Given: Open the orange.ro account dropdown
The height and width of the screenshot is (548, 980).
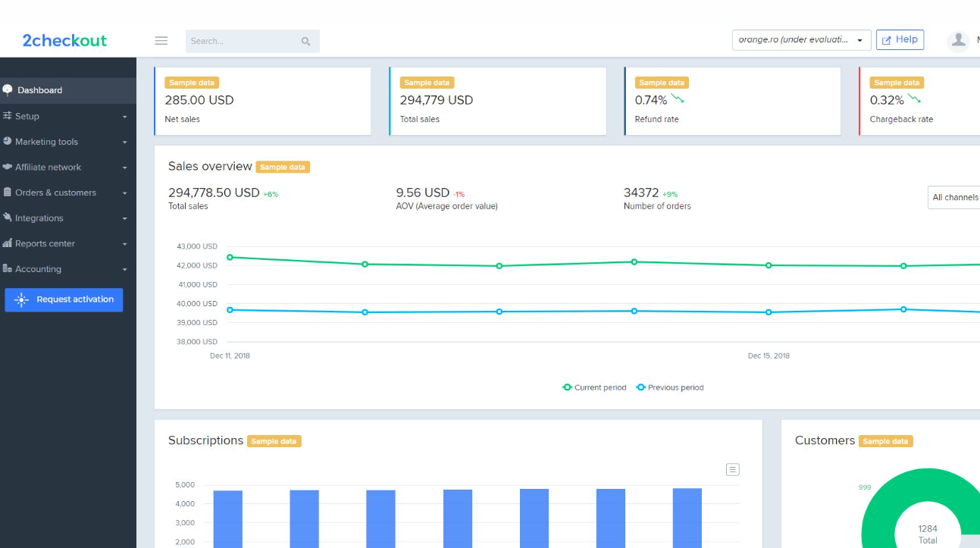Looking at the screenshot, I should pos(801,40).
